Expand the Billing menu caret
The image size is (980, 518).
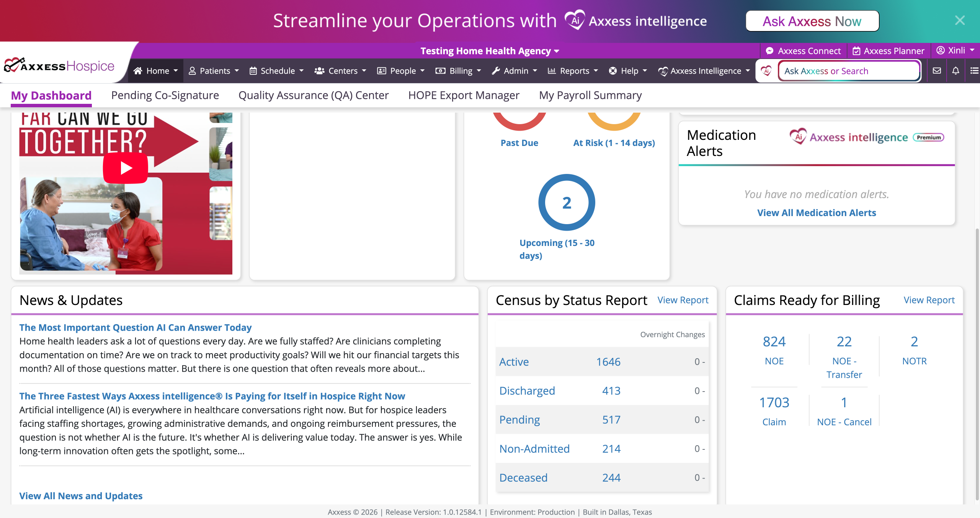479,71
